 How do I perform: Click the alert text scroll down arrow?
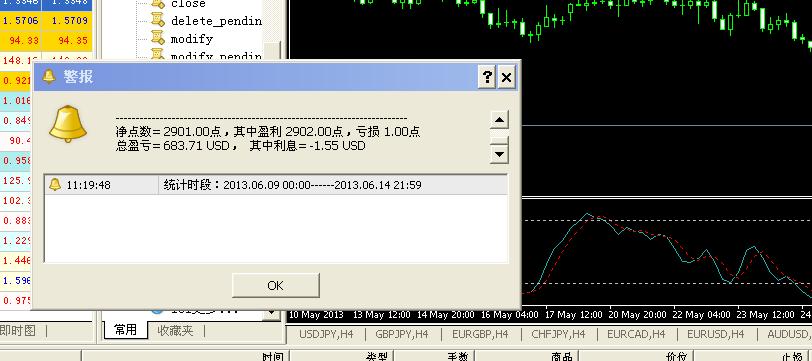pyautogui.click(x=499, y=154)
